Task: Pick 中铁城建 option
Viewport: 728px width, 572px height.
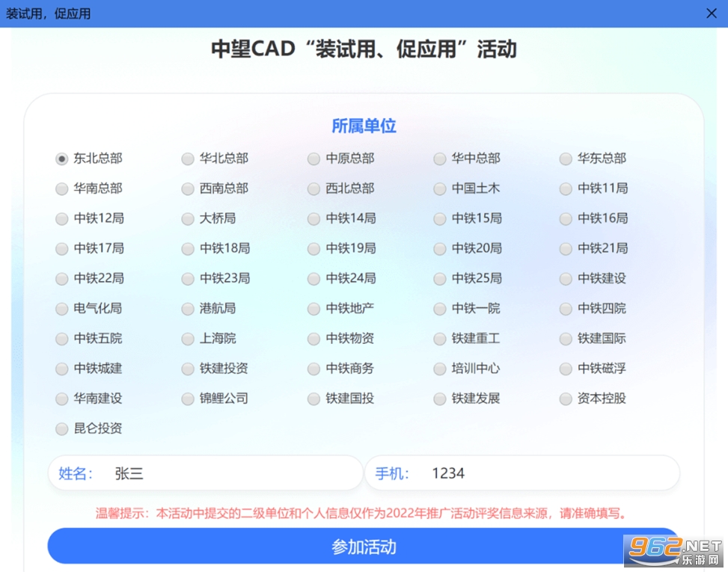Action: coord(62,369)
